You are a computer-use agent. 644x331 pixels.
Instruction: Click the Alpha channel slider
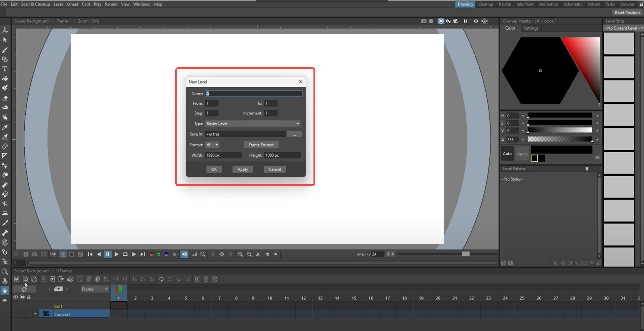559,139
